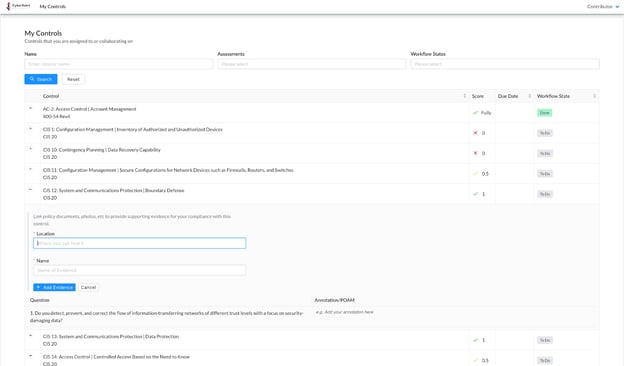Sort by the Workflow State column sort icon

pyautogui.click(x=595, y=96)
